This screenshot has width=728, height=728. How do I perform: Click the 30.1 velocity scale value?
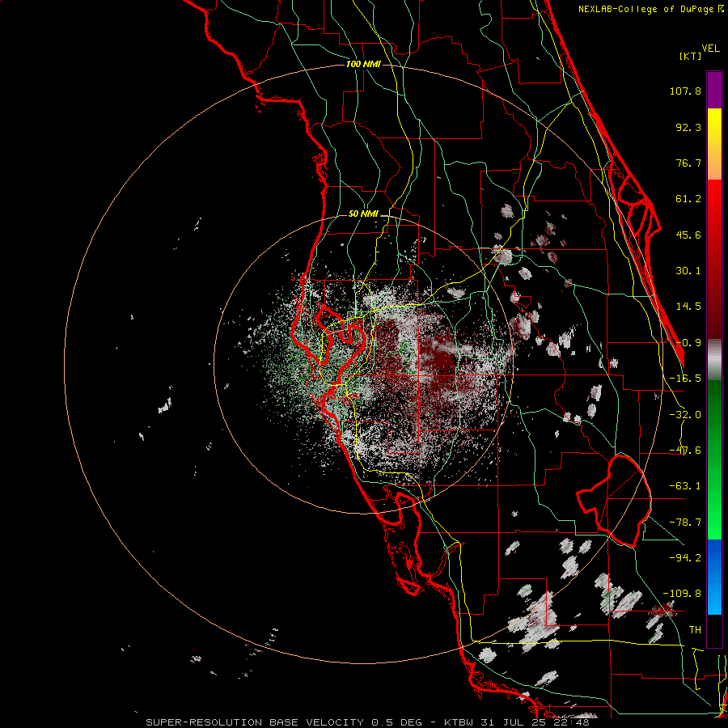[x=688, y=271]
